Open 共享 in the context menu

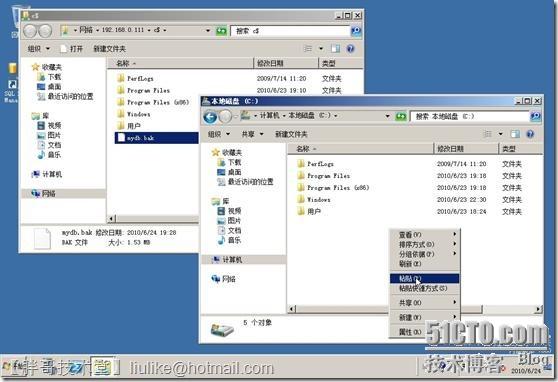425,302
